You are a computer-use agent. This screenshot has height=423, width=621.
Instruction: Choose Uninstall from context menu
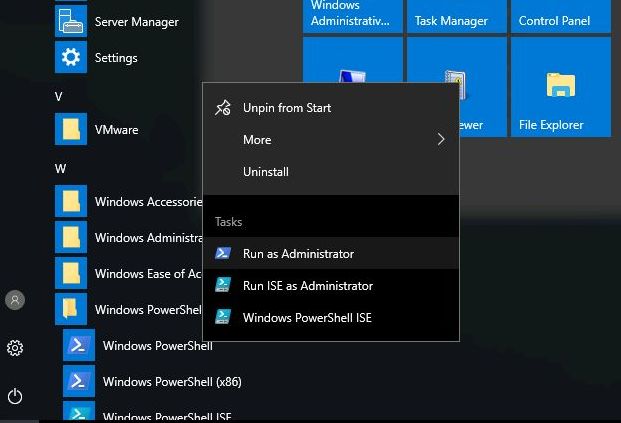click(x=331, y=171)
